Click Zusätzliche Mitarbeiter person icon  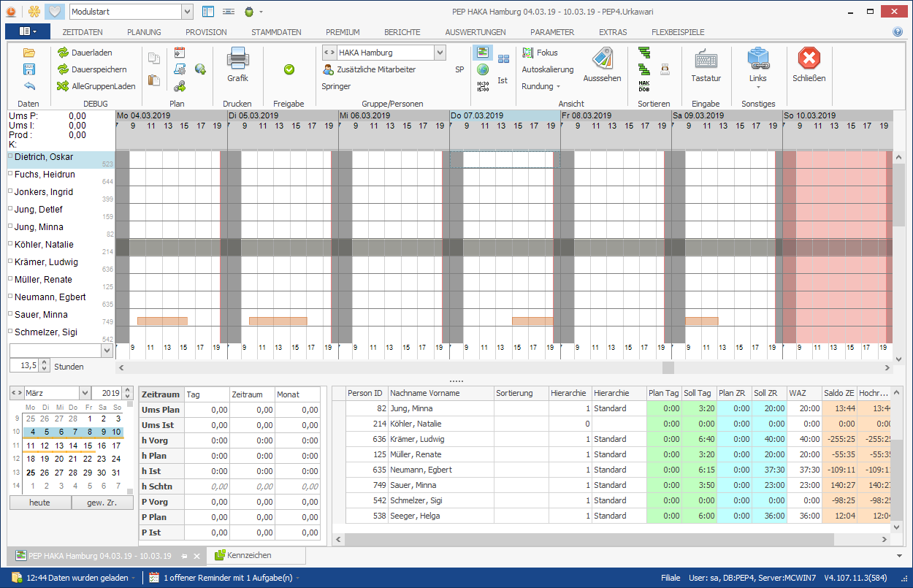[329, 69]
